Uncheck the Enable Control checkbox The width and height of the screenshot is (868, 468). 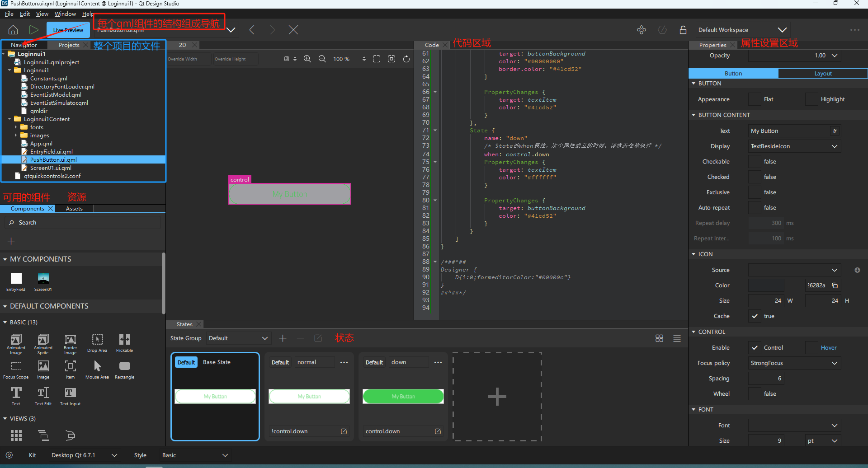tap(755, 348)
